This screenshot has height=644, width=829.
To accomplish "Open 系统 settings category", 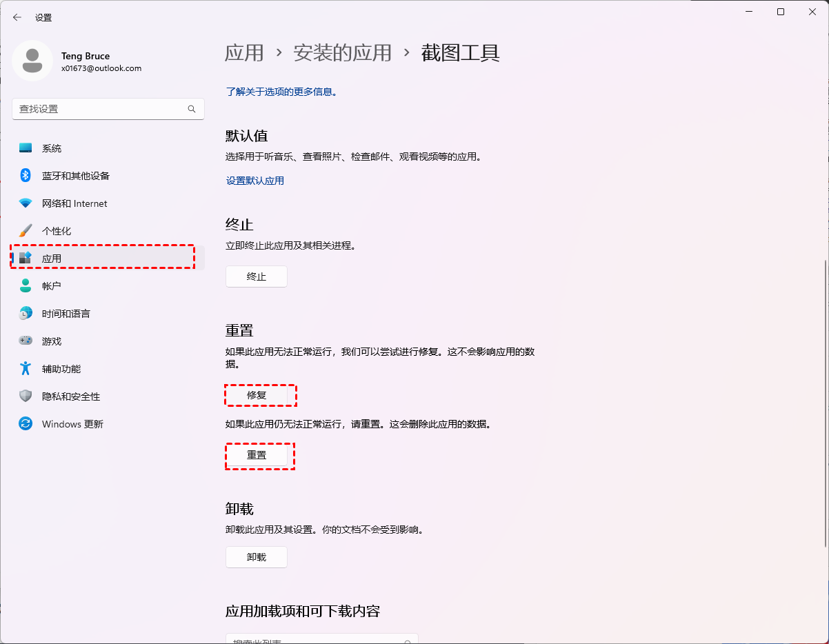I will tap(108, 148).
